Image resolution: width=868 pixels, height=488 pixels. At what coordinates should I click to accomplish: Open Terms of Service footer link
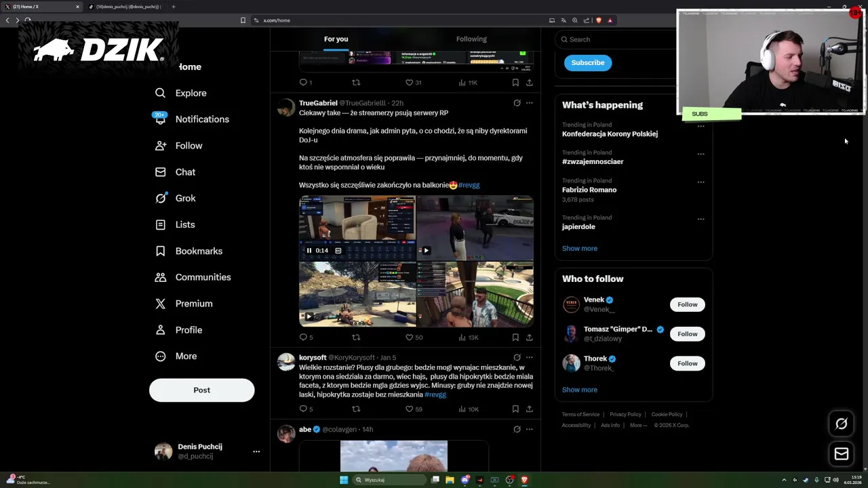(580, 414)
